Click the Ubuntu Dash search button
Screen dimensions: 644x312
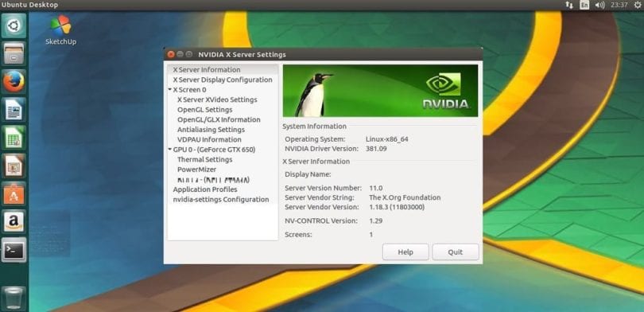pyautogui.click(x=14, y=25)
